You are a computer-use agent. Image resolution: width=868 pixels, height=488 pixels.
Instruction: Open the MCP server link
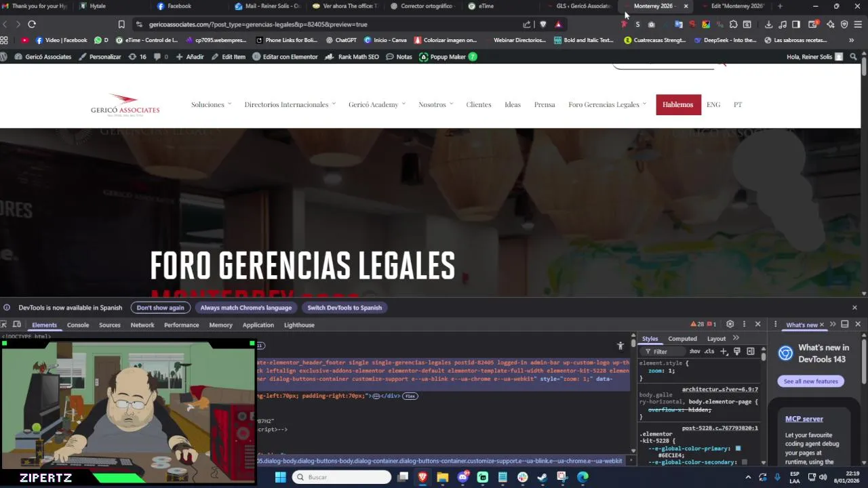point(804,419)
